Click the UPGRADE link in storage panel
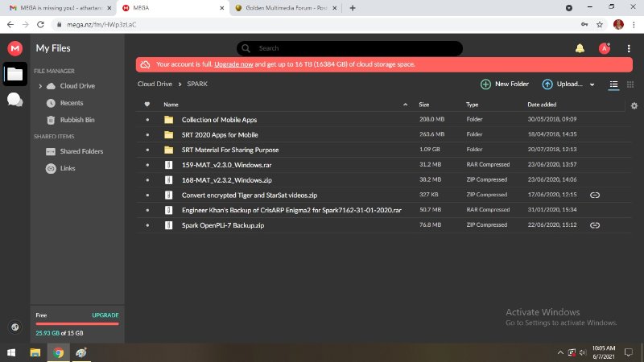The image size is (644, 362). (105, 315)
